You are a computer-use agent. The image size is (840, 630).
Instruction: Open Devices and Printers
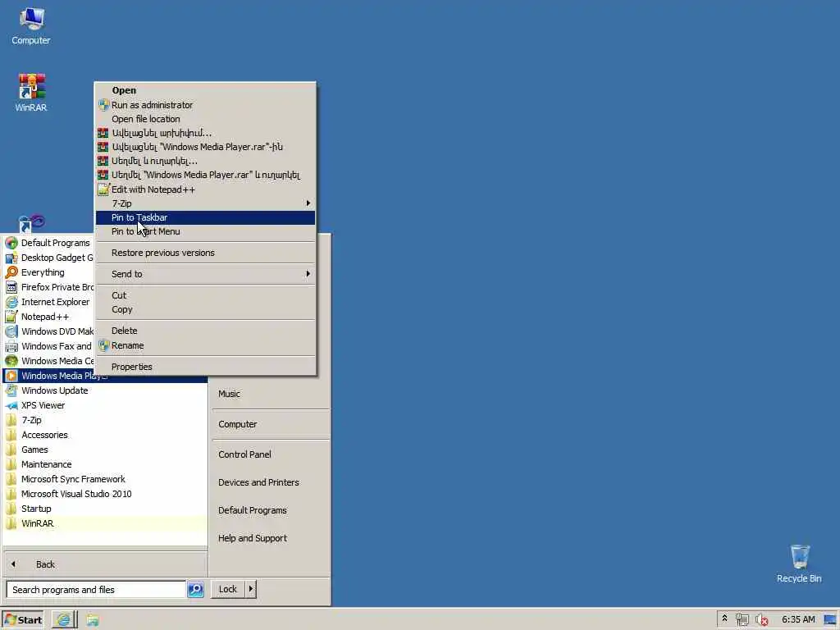[x=271, y=482]
